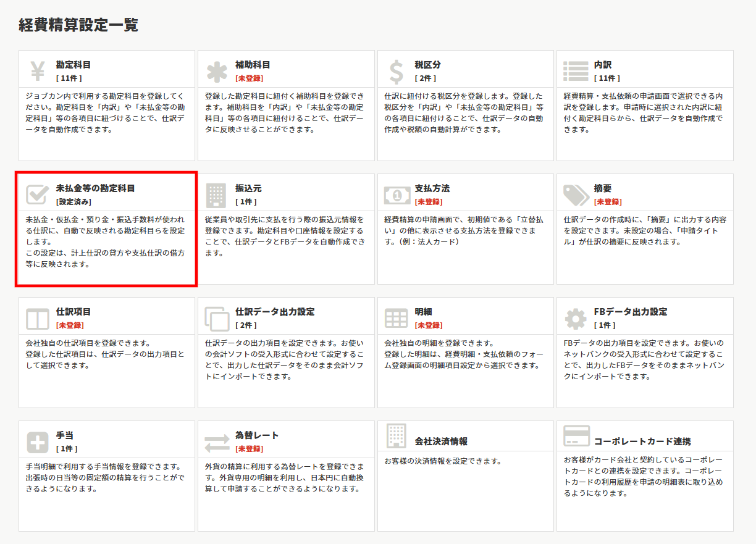The image size is (756, 544).
Task: Open the 会社決済情報 settings link
Action: 441,441
